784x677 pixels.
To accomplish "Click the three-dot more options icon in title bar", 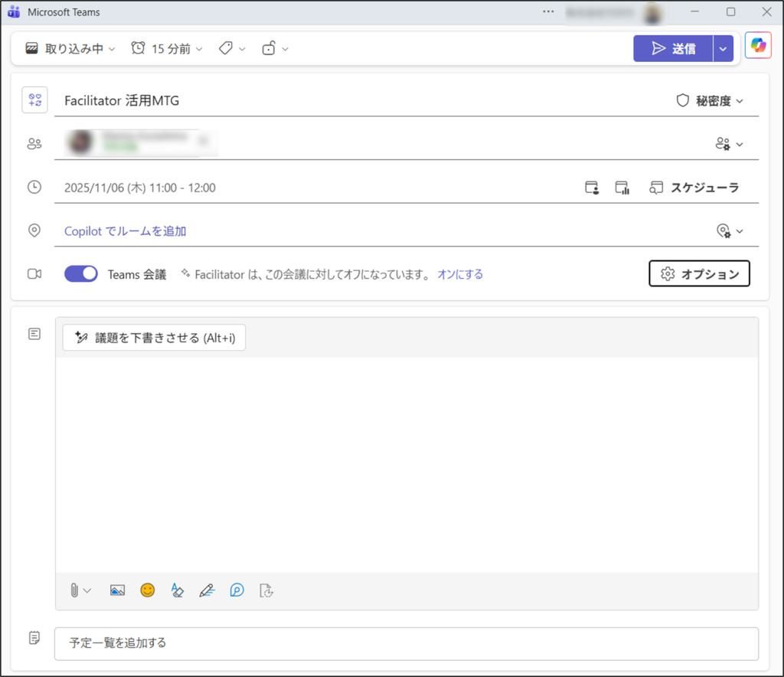I will [548, 11].
